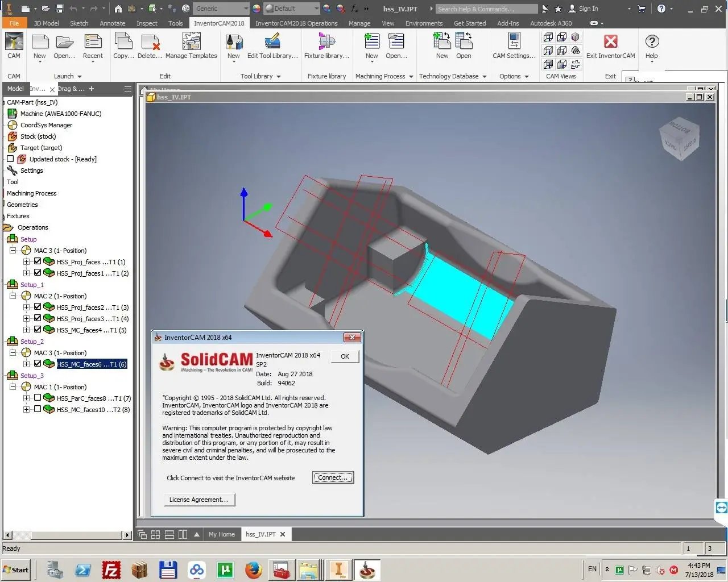Collapse MAC 2 under Setup_1

[x=13, y=296]
